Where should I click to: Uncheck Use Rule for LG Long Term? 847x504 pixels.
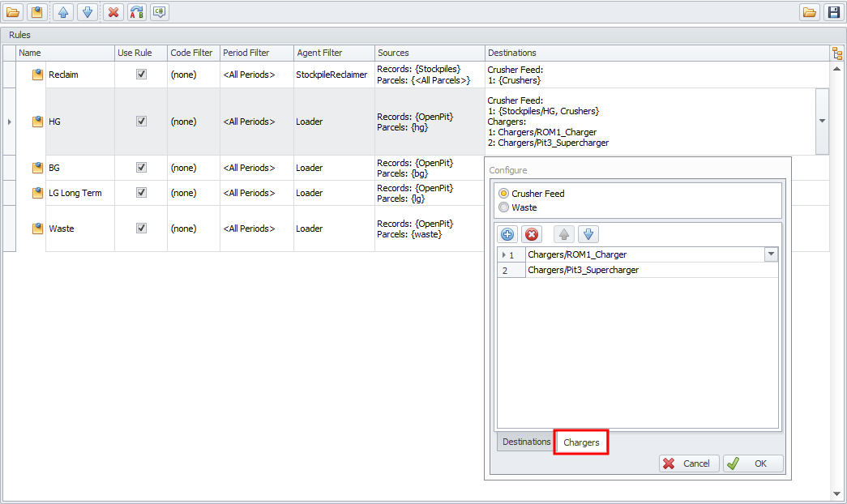tap(141, 193)
